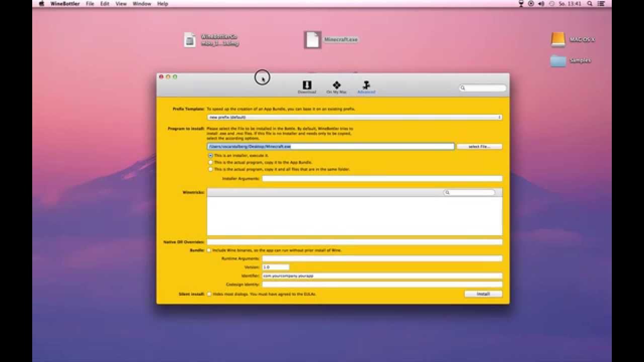The height and width of the screenshot is (362, 644).
Task: Open the Edit menu
Action: tap(105, 4)
